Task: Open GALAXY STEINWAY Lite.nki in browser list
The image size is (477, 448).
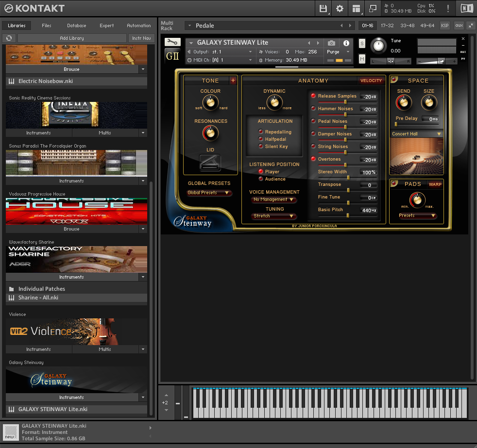Action: click(x=76, y=409)
